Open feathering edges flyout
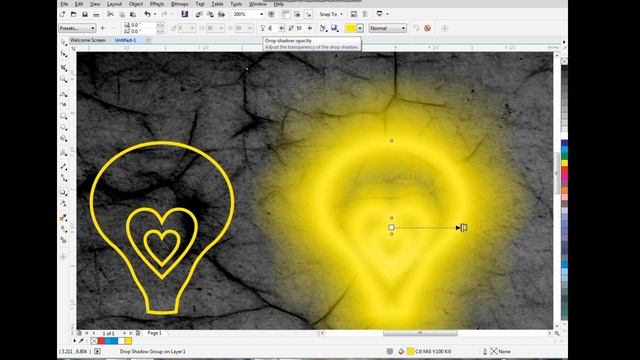Screen dimensions: 640x360 pyautogui.click(x=335, y=28)
